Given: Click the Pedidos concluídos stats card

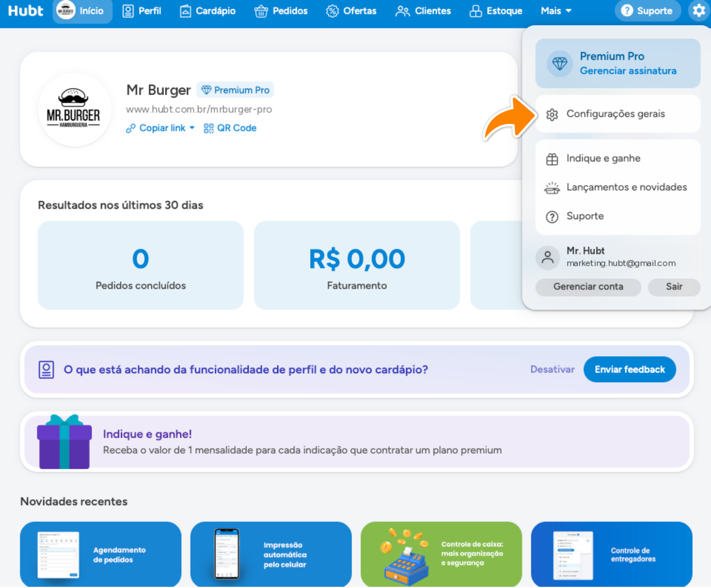Looking at the screenshot, I should tap(141, 265).
